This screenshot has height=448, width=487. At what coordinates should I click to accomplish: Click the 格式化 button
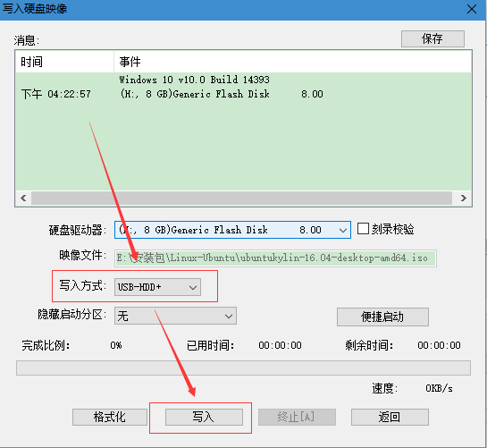[x=110, y=417]
